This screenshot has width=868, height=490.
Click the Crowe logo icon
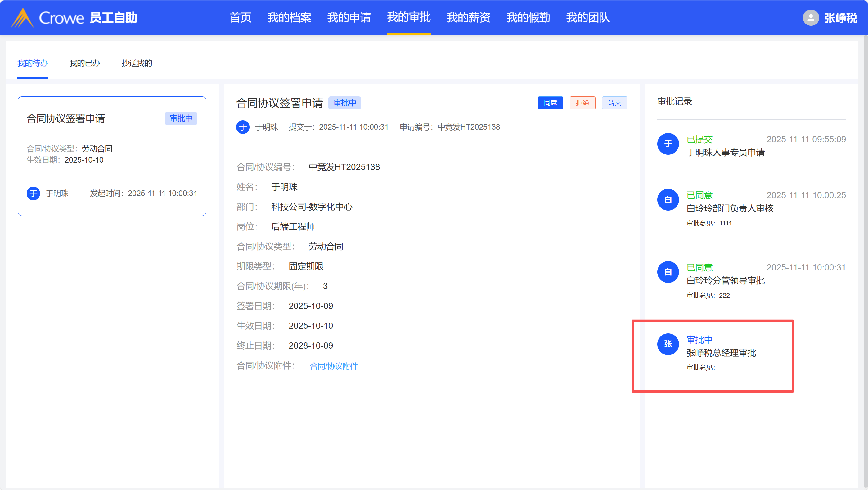click(x=22, y=17)
